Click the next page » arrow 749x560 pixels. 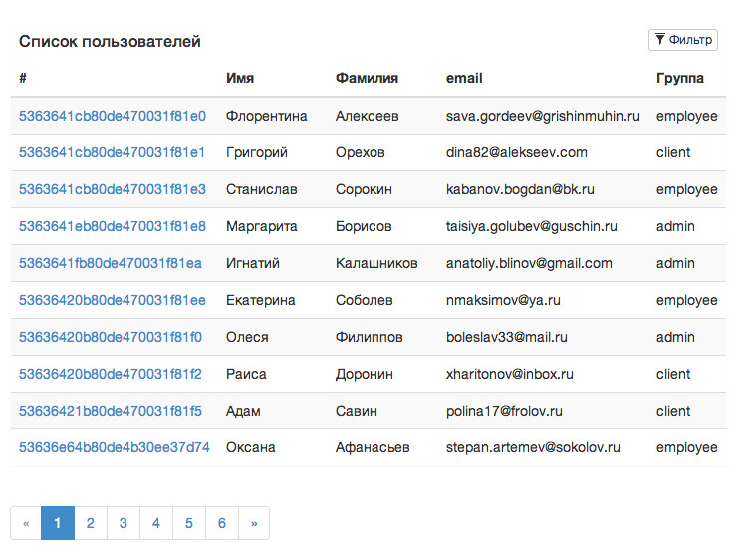coord(254,523)
